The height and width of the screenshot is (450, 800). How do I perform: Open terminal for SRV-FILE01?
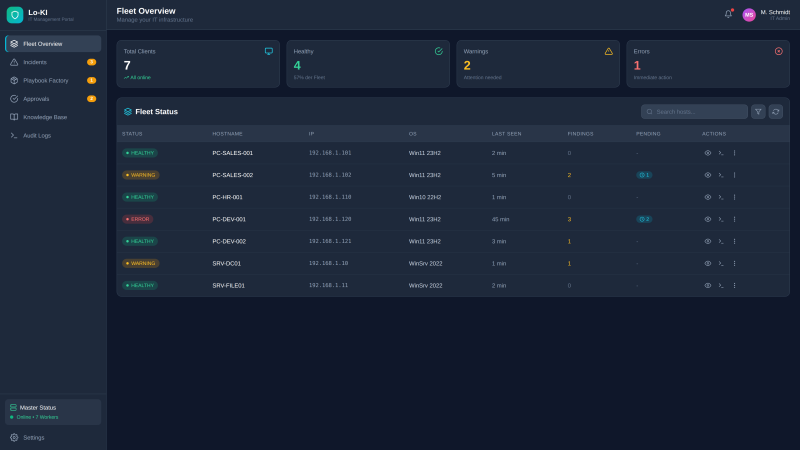(721, 286)
